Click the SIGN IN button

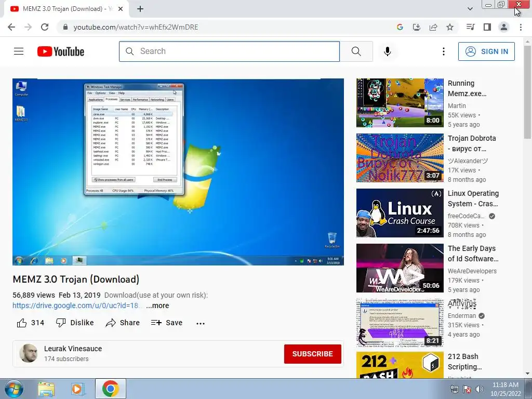[x=486, y=51]
